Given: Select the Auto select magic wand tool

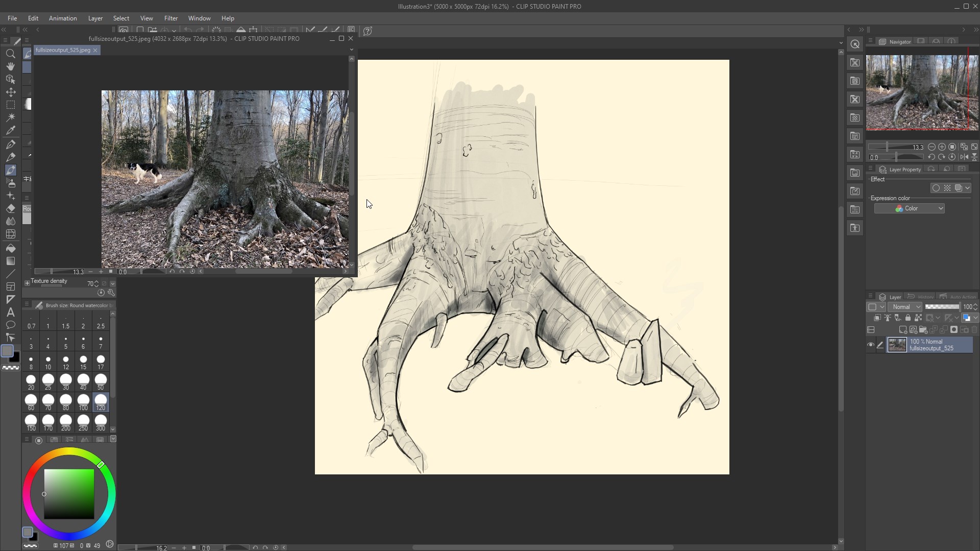Looking at the screenshot, I should pos(10,117).
